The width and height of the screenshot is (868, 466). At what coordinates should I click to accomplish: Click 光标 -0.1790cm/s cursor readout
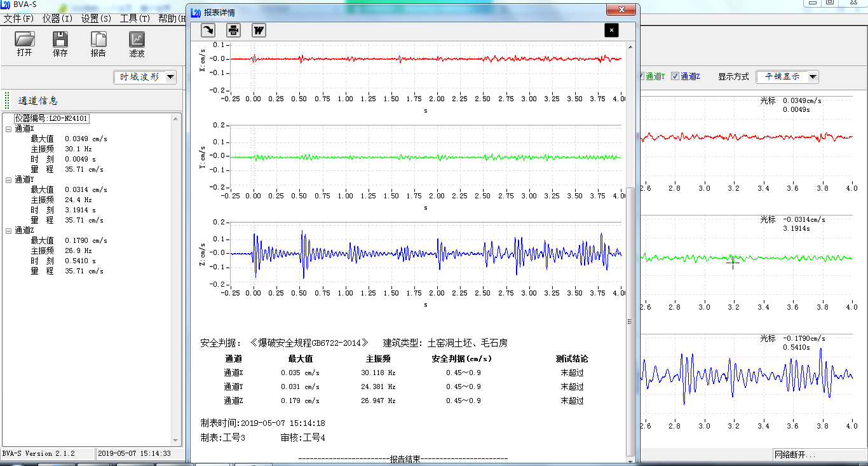793,338
